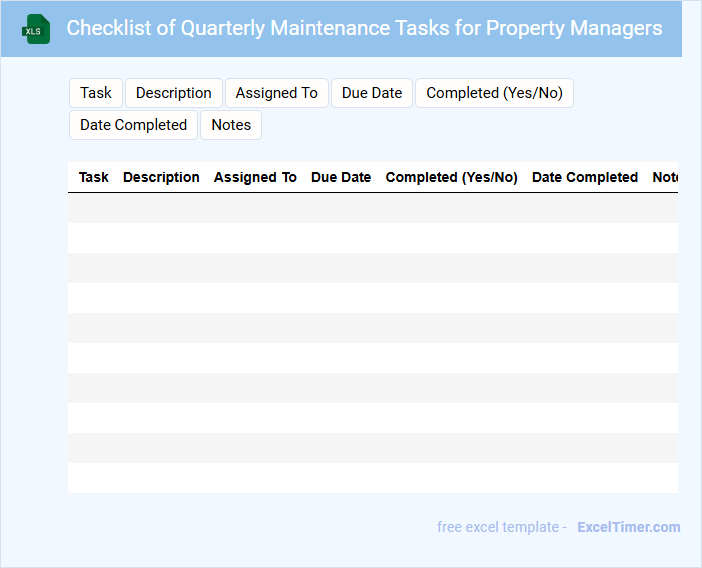Select the Task tag button
Viewport: 702px width, 568px height.
[x=96, y=93]
